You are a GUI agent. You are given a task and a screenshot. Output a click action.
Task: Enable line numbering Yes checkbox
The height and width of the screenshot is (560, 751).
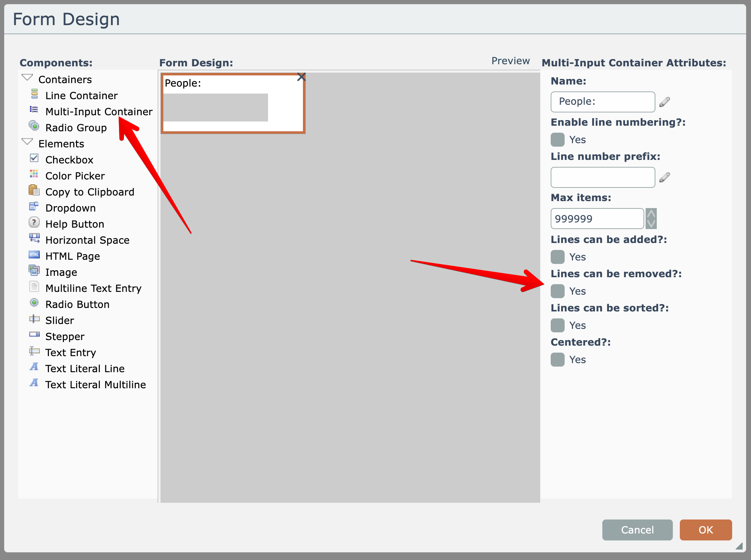pos(557,140)
